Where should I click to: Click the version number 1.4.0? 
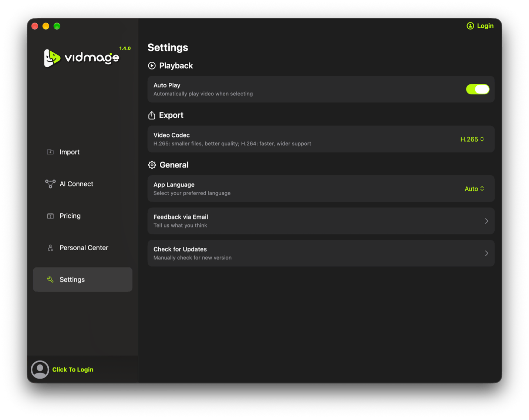click(x=125, y=48)
